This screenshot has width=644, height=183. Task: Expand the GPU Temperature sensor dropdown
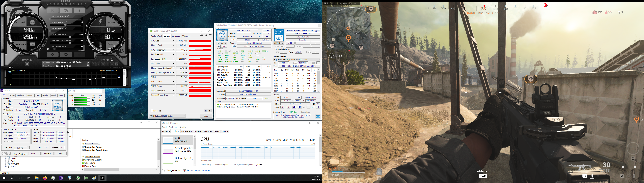pos(174,50)
